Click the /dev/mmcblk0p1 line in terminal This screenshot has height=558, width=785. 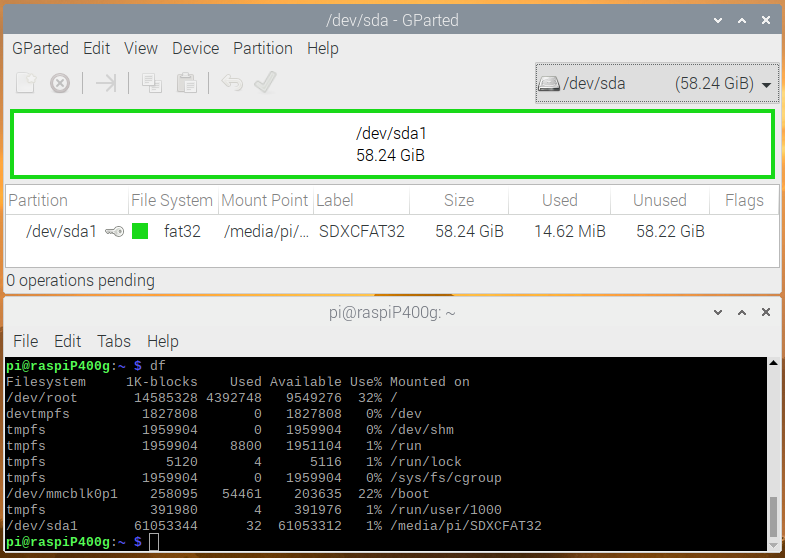pyautogui.click(x=218, y=494)
